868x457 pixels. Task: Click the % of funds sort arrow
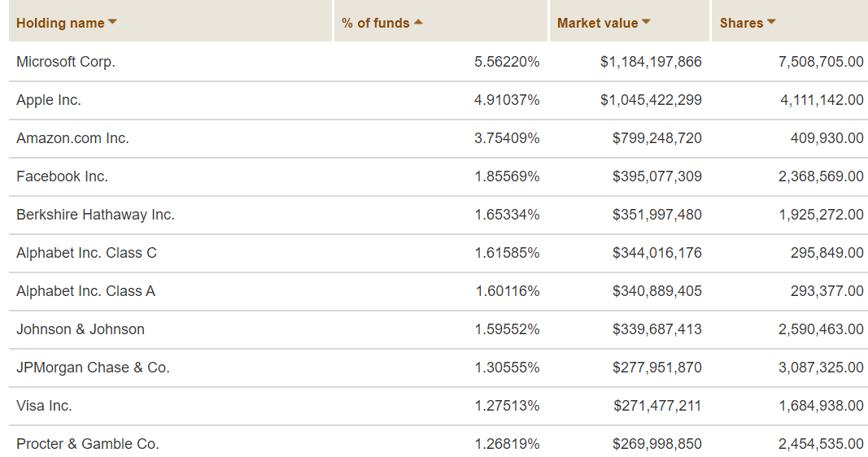pyautogui.click(x=418, y=22)
